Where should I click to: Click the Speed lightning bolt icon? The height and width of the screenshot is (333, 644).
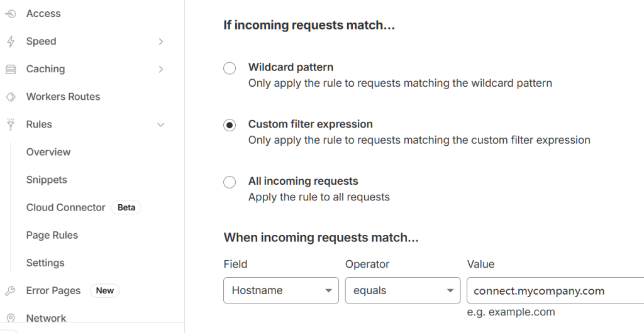[x=10, y=41]
